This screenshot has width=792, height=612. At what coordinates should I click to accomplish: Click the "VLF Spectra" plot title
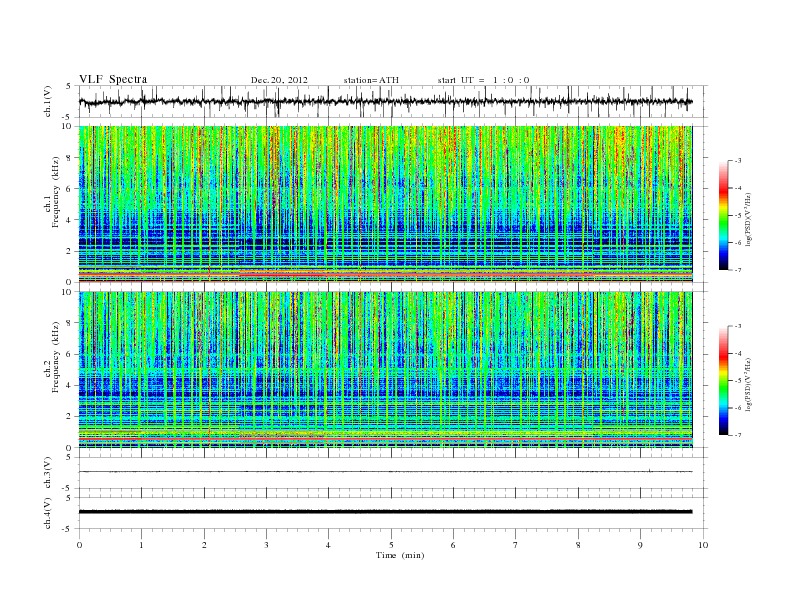(x=113, y=79)
